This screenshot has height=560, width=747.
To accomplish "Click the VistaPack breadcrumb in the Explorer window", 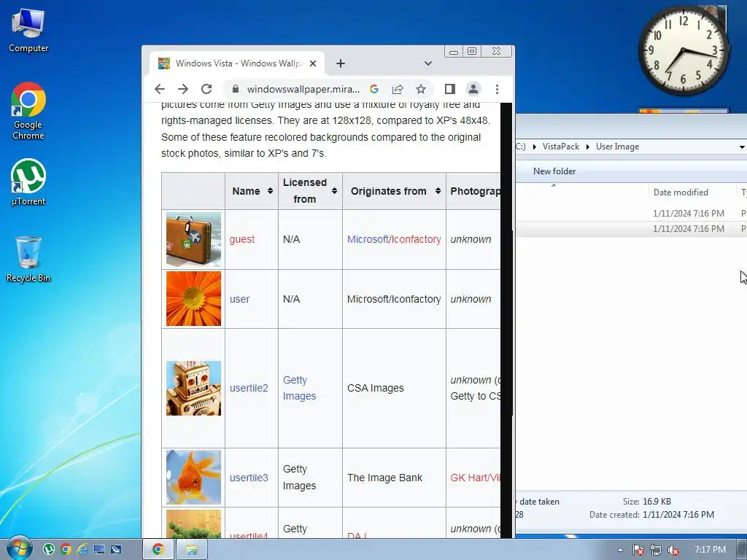I will [561, 147].
